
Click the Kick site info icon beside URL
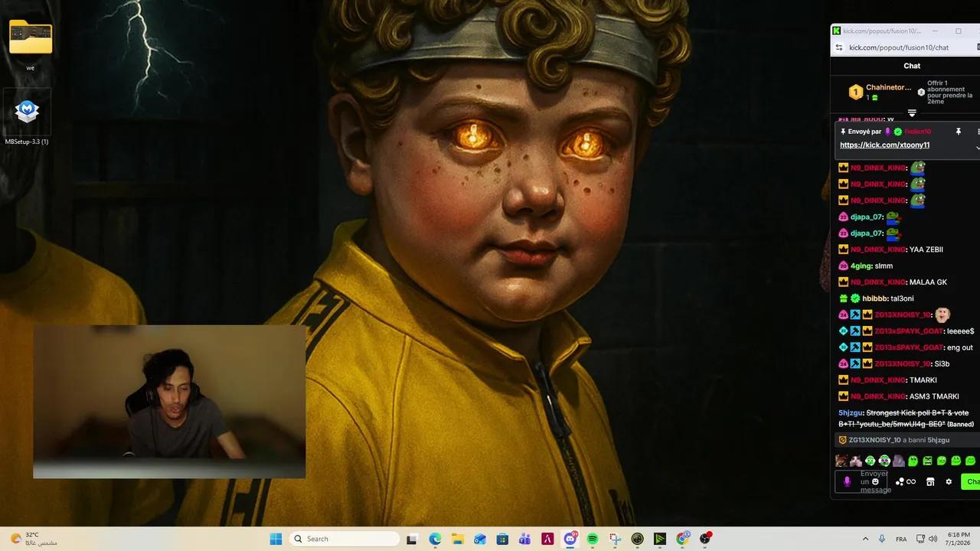click(838, 47)
